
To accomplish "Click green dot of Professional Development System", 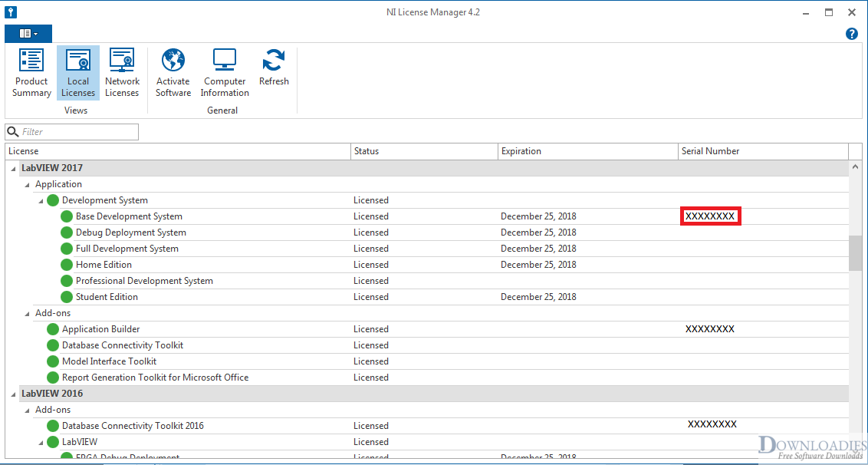I will tap(67, 280).
